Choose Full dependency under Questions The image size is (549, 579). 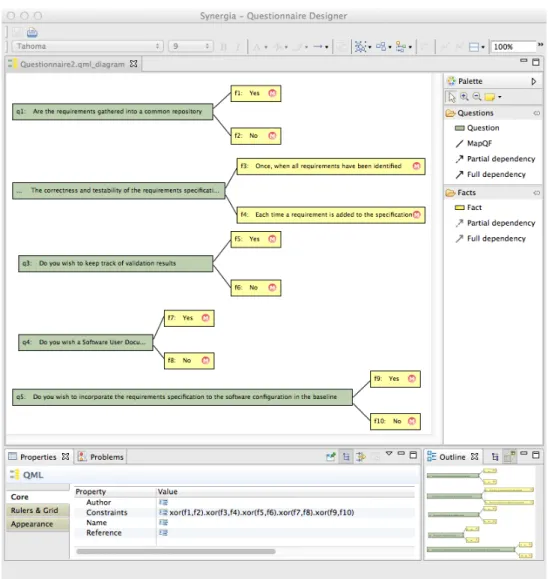490,174
